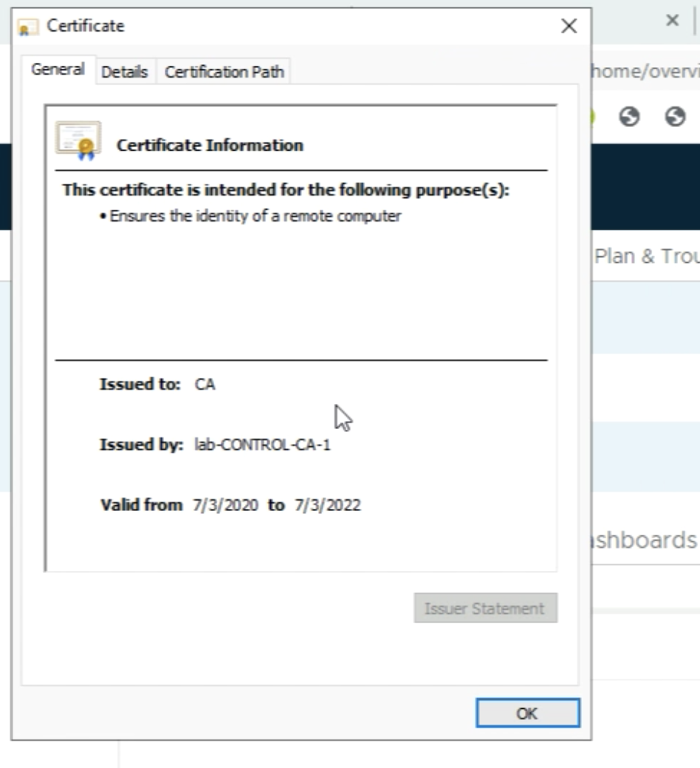
Task: Click the first globe bookmark icon
Action: pyautogui.click(x=629, y=117)
